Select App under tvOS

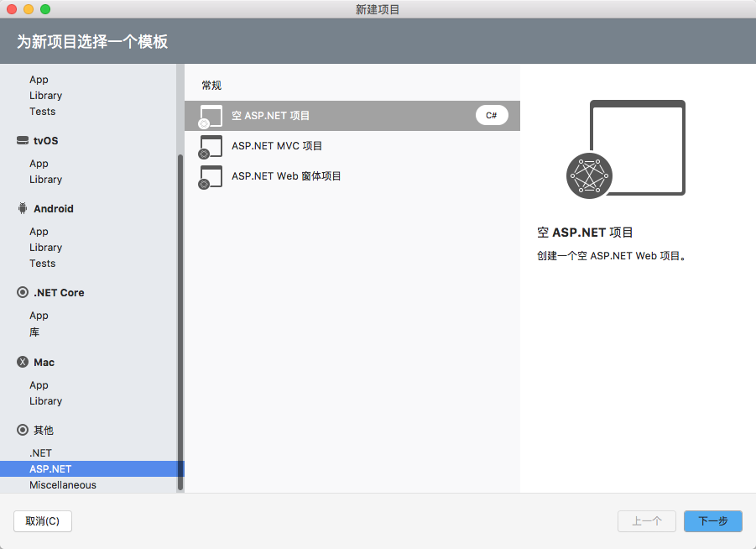point(39,164)
